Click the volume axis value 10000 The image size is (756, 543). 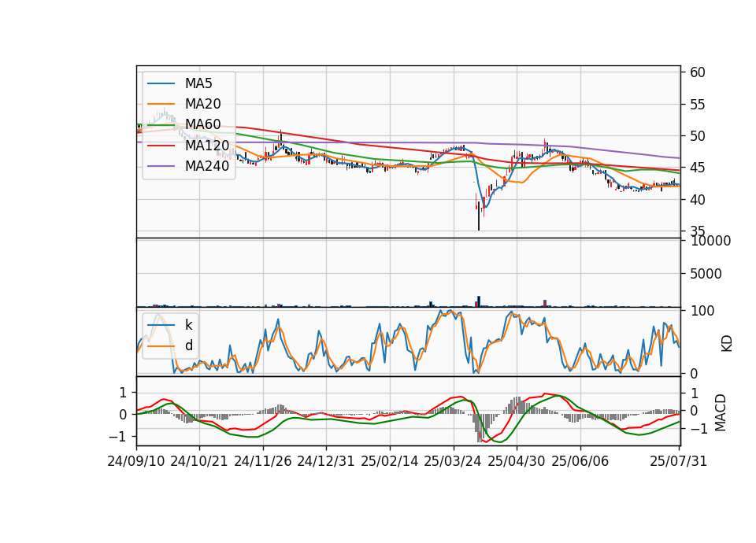[x=710, y=241]
